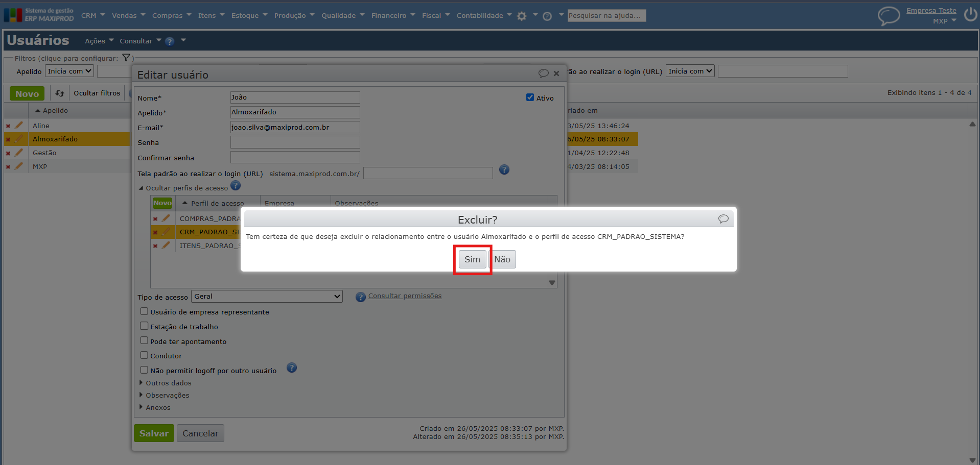Image resolution: width=980 pixels, height=465 pixels.
Task: Save the user with Salvar
Action: click(x=154, y=433)
